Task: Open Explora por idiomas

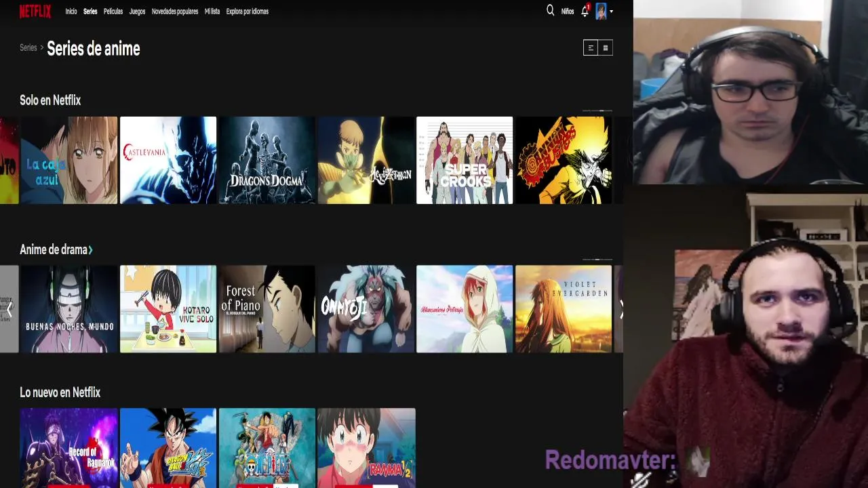Action: pyautogui.click(x=248, y=12)
